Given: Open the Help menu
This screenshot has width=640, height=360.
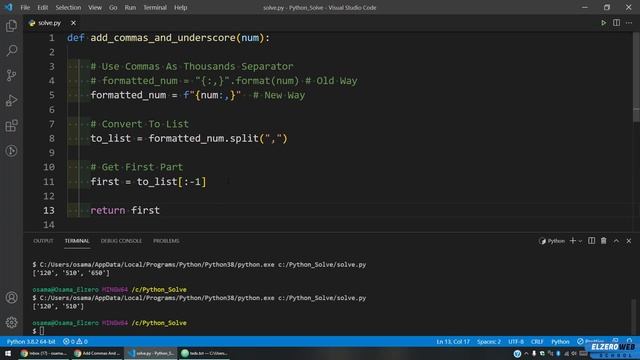Looking at the screenshot, I should click(180, 7).
